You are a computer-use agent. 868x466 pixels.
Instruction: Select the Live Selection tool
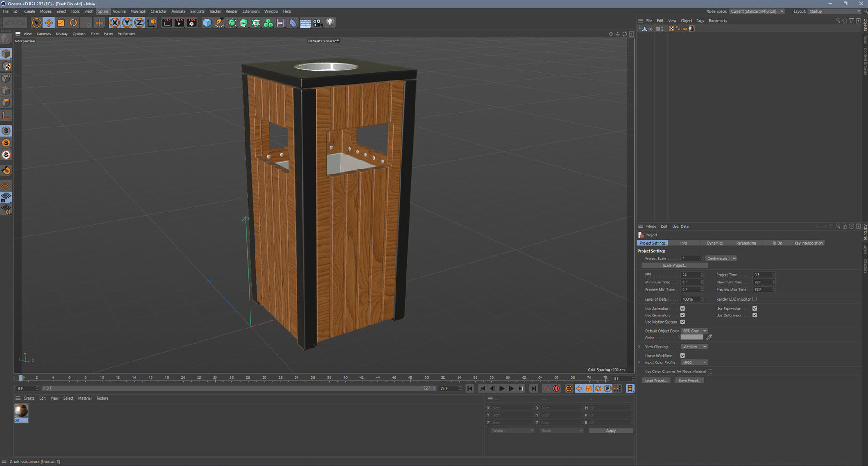pos(37,23)
